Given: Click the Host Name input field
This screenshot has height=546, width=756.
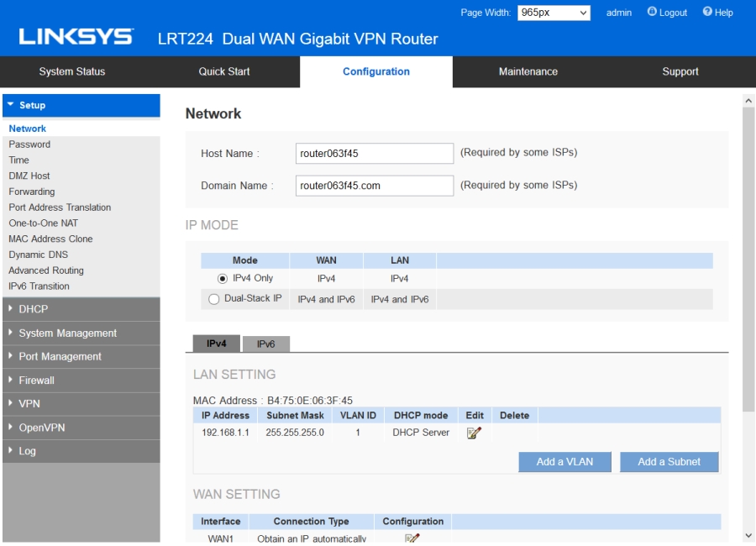Looking at the screenshot, I should click(375, 154).
